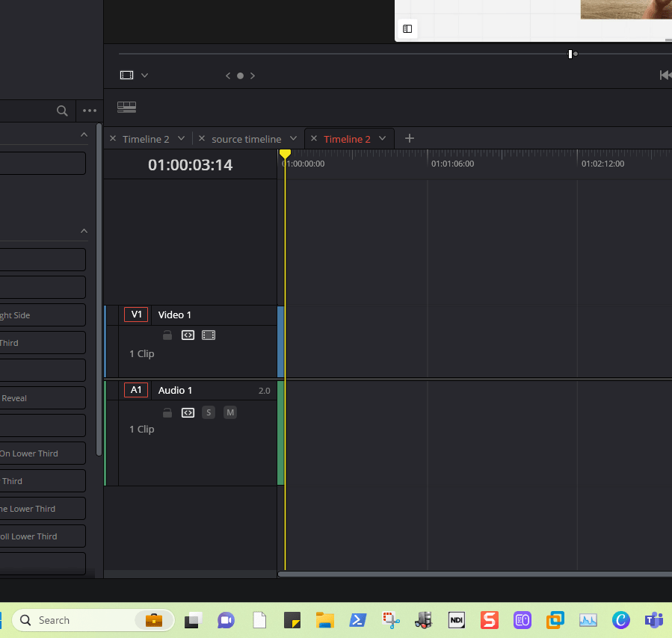Open the Effects panel search icon
Viewport: 672px width, 638px height.
pos(62,111)
